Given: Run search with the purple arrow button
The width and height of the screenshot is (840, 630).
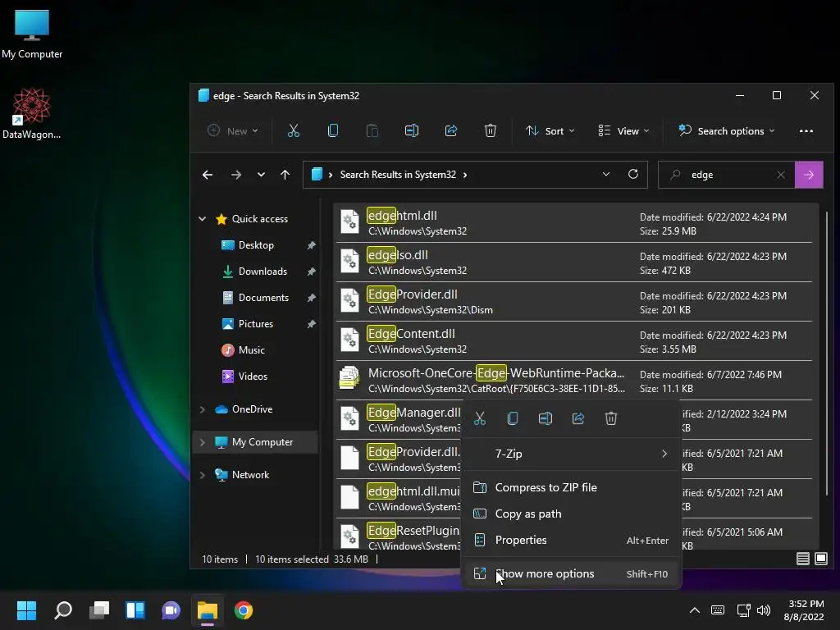Looking at the screenshot, I should point(809,175).
